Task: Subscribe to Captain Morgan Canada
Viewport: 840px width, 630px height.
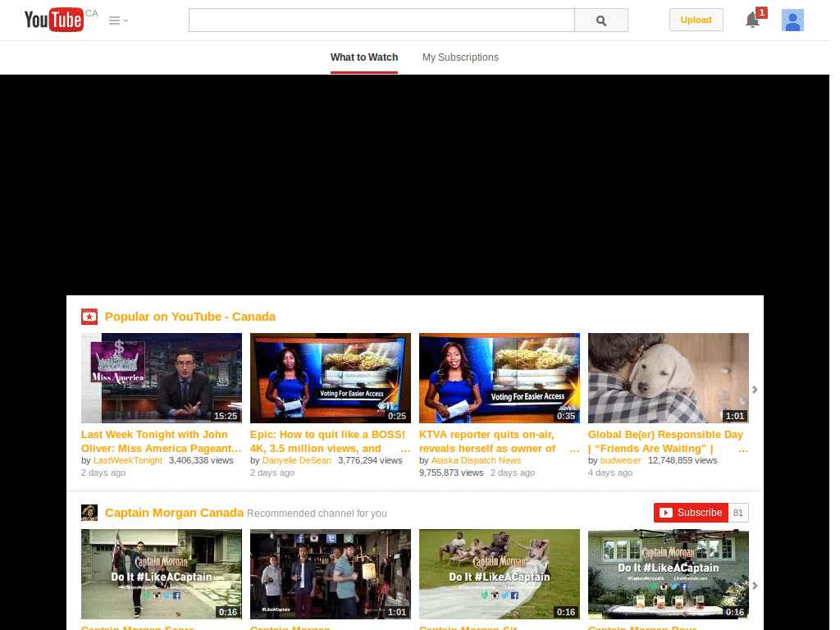Action: [x=691, y=513]
